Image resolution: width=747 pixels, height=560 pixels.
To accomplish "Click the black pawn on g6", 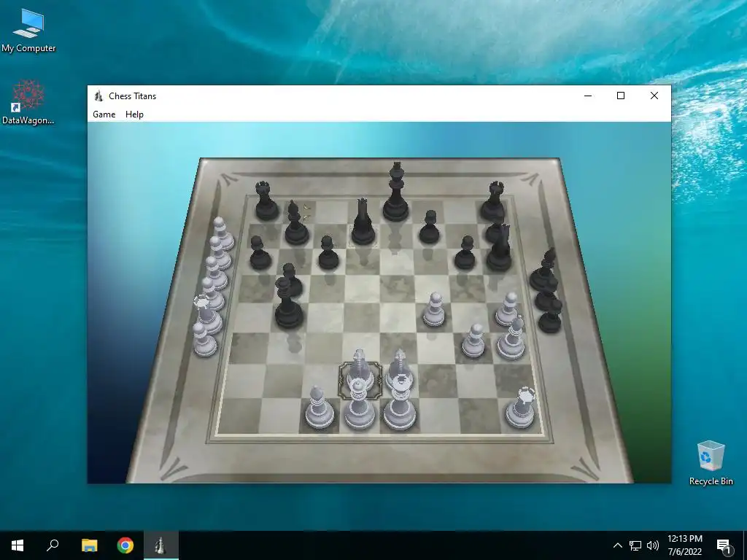I will [x=465, y=253].
